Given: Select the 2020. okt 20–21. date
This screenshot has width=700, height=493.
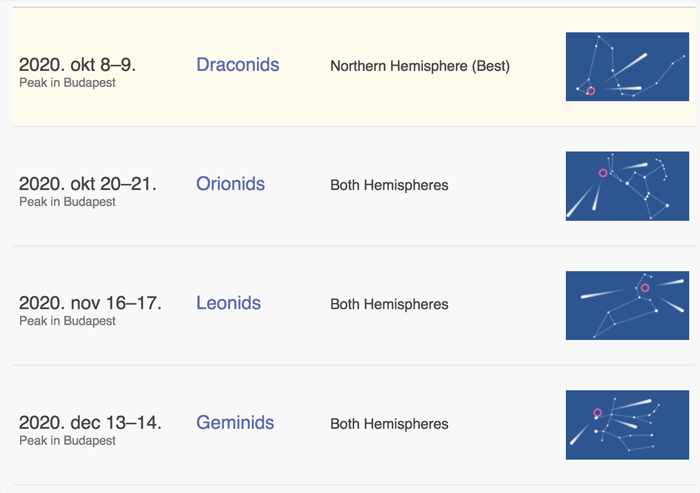Looking at the screenshot, I should coord(87,184).
